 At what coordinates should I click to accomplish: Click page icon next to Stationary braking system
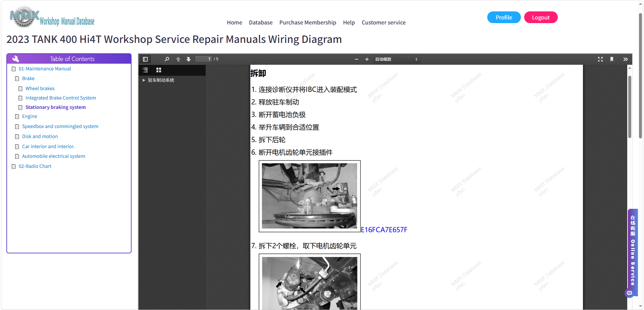[x=20, y=108]
